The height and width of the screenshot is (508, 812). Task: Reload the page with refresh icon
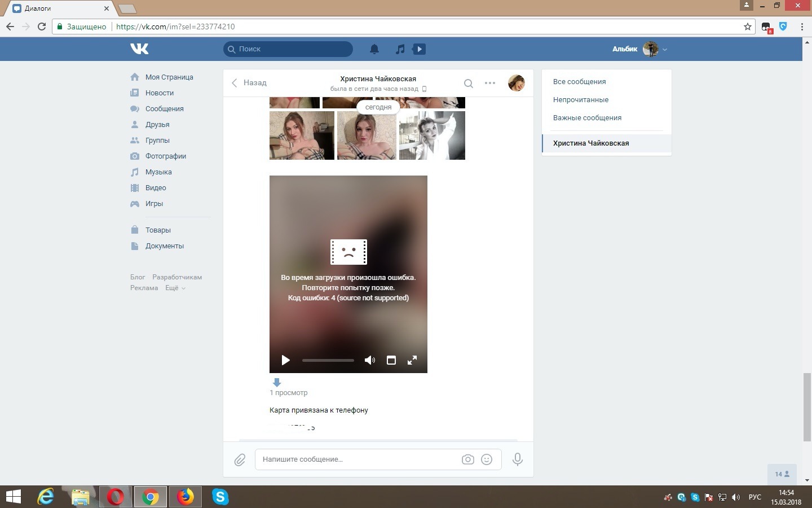click(41, 27)
